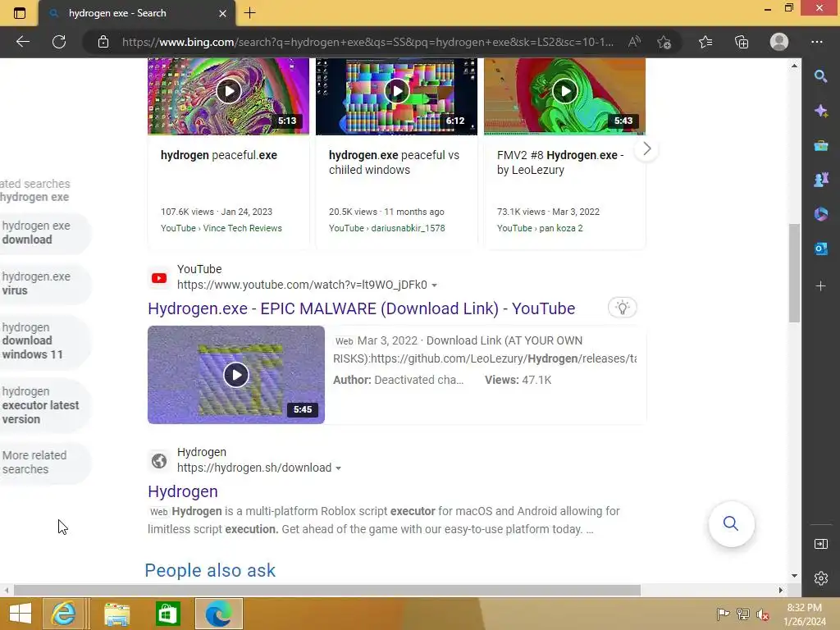The width and height of the screenshot is (840, 630).
Task: Open Settings and more menu
Action: click(x=817, y=42)
